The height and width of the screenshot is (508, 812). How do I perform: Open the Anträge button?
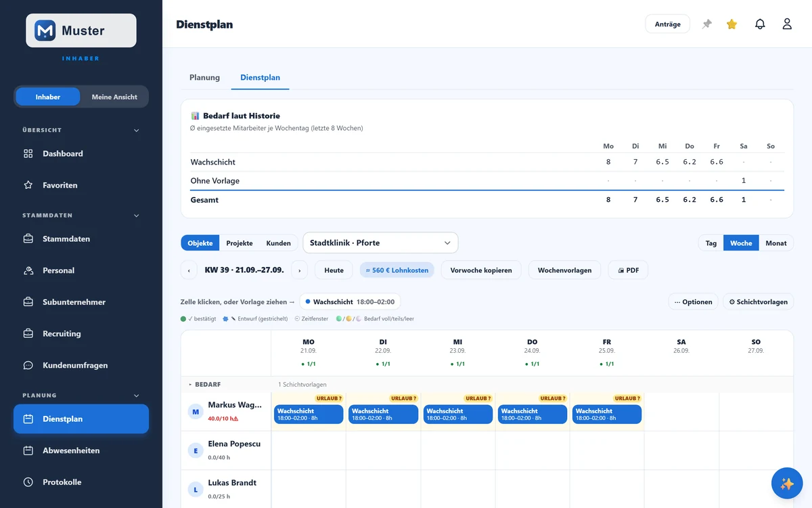tap(668, 24)
